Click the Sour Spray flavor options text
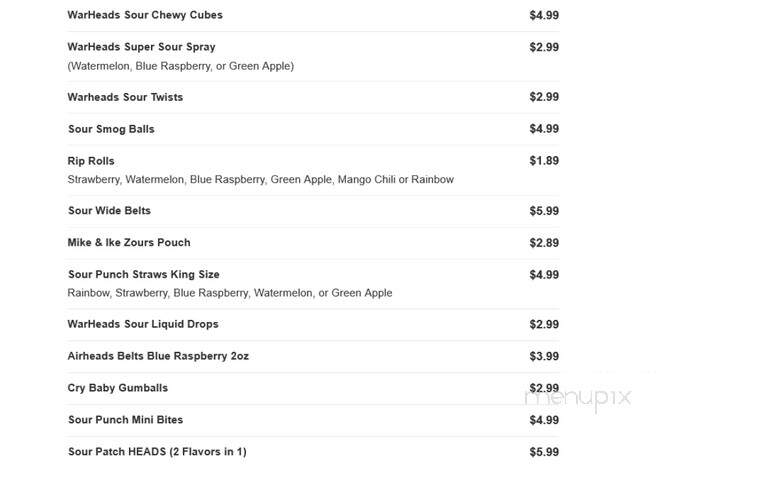 pyautogui.click(x=181, y=66)
